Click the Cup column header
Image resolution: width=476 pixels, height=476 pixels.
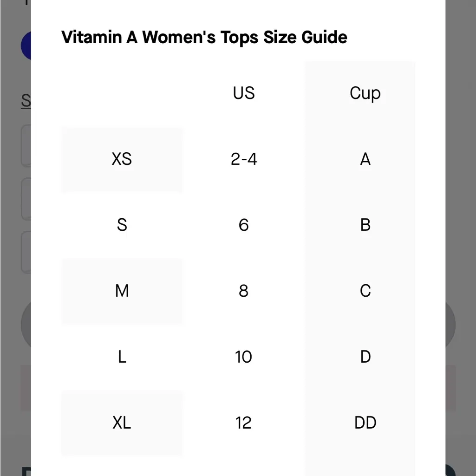pos(365,93)
